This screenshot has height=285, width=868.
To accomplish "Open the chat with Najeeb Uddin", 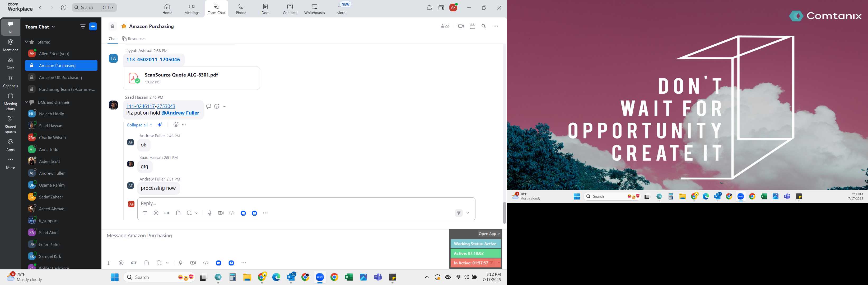I will coord(61,114).
